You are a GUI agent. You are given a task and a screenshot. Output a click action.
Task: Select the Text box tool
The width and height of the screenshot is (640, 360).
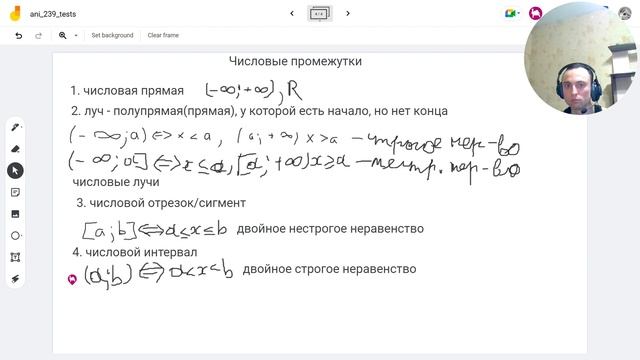pyautogui.click(x=15, y=257)
